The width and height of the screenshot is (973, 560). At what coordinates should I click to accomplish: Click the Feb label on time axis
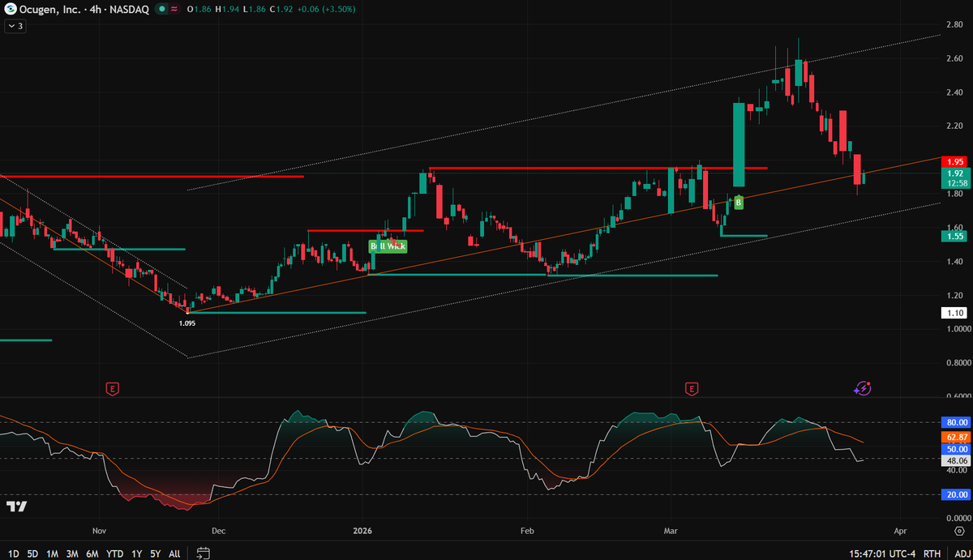pyautogui.click(x=527, y=530)
